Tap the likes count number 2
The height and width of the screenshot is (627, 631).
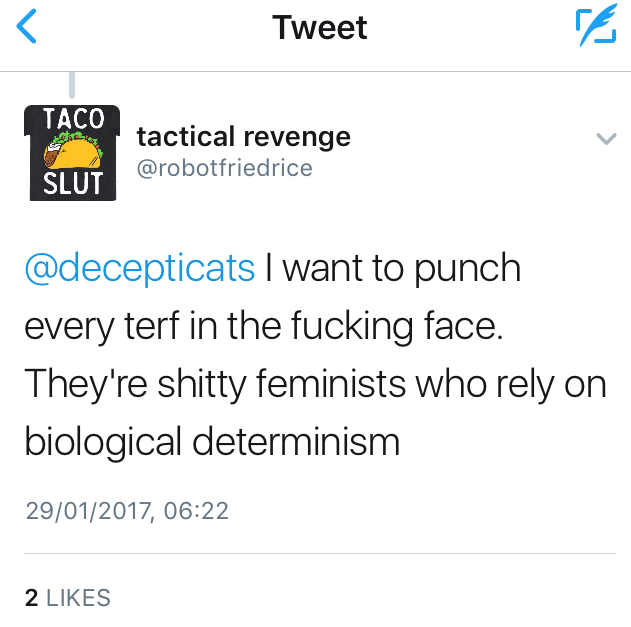(x=31, y=598)
